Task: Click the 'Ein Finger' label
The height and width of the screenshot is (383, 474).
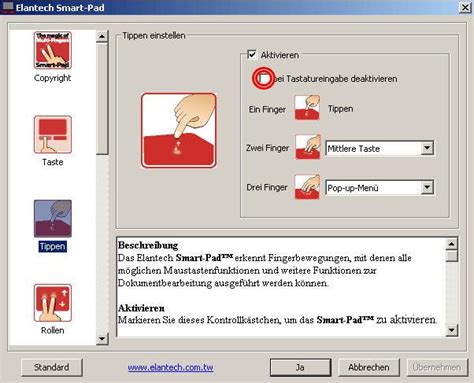Action: (x=267, y=109)
